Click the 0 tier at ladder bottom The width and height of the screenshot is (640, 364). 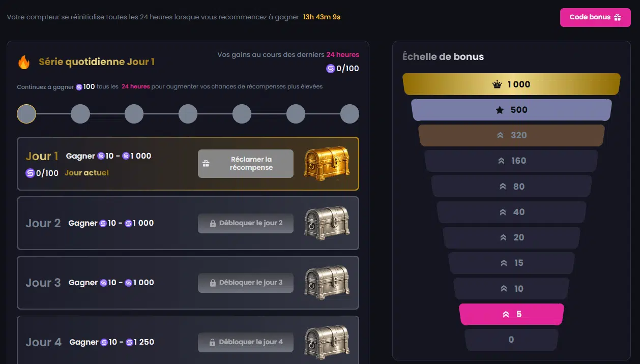click(x=511, y=340)
